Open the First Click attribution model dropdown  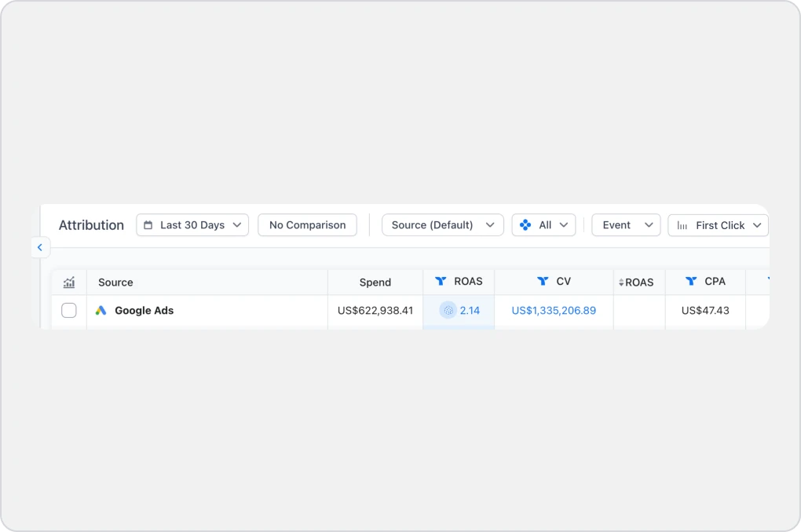coord(719,225)
